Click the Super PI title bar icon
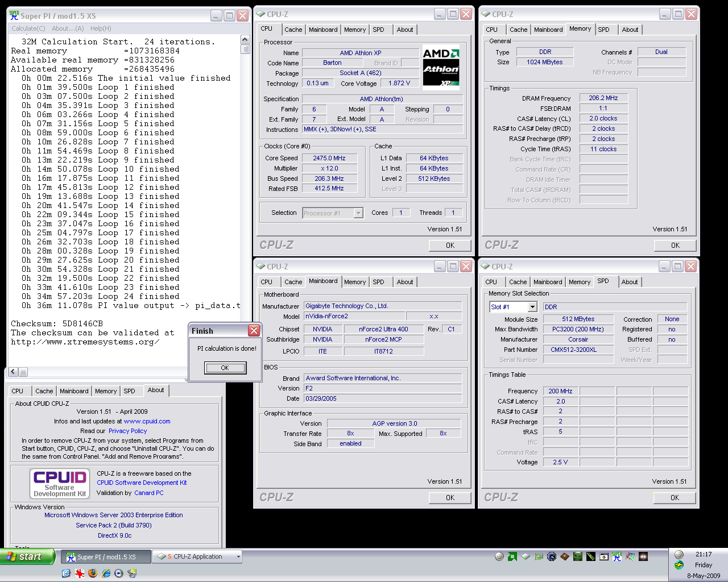This screenshot has width=728, height=582. click(x=14, y=15)
